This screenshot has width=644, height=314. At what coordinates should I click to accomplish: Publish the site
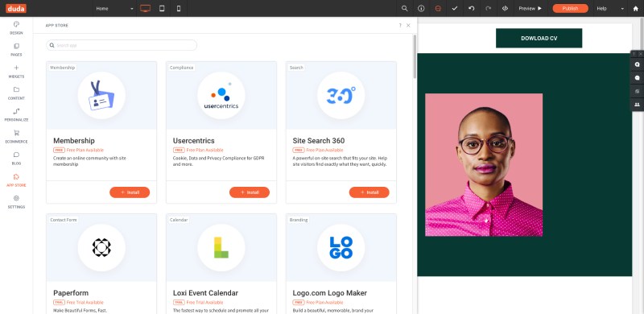[570, 8]
